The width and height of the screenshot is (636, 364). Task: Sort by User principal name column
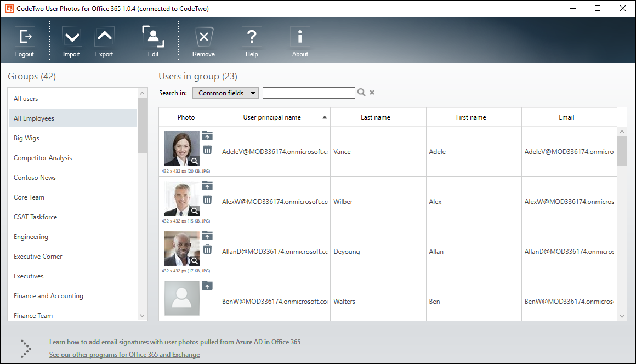click(x=275, y=117)
